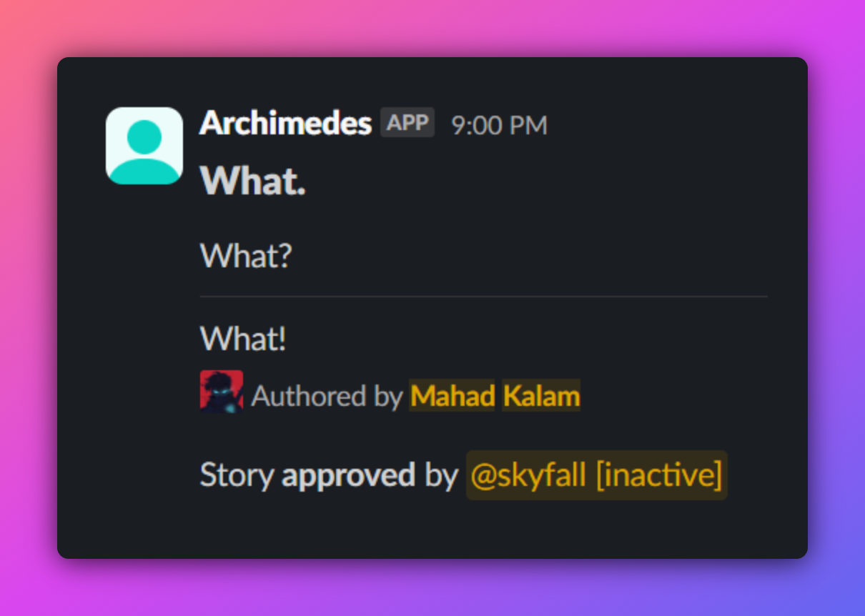Select the 'What!' text line

(243, 339)
